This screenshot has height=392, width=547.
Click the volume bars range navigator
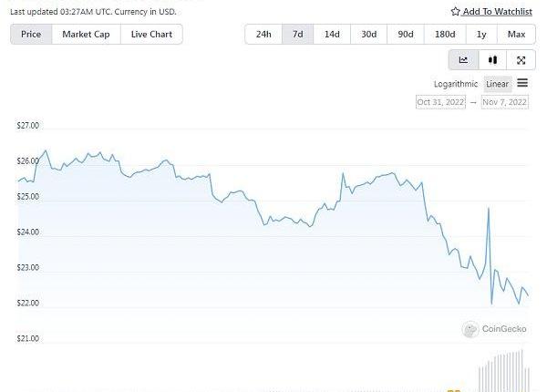pos(504,371)
